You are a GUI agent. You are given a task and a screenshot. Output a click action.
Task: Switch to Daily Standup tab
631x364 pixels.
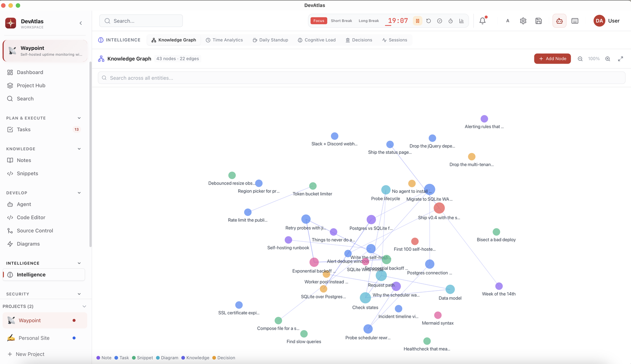pos(271,40)
